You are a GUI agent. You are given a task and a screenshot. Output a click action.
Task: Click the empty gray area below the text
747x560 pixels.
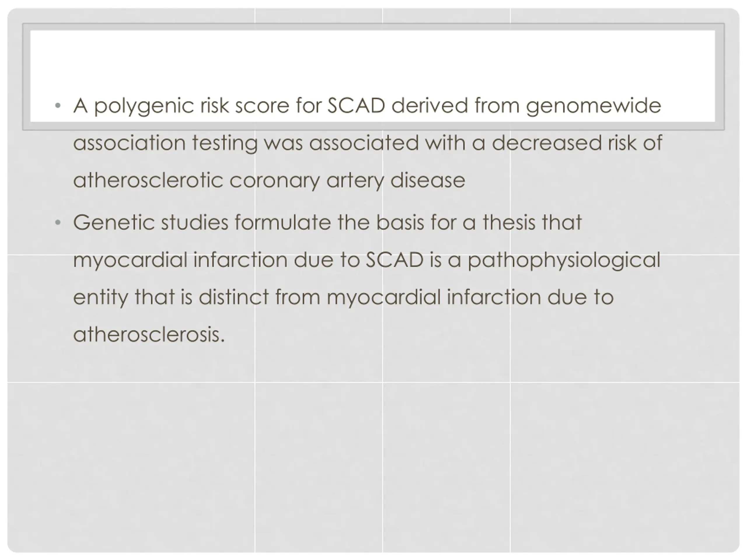[373, 456]
